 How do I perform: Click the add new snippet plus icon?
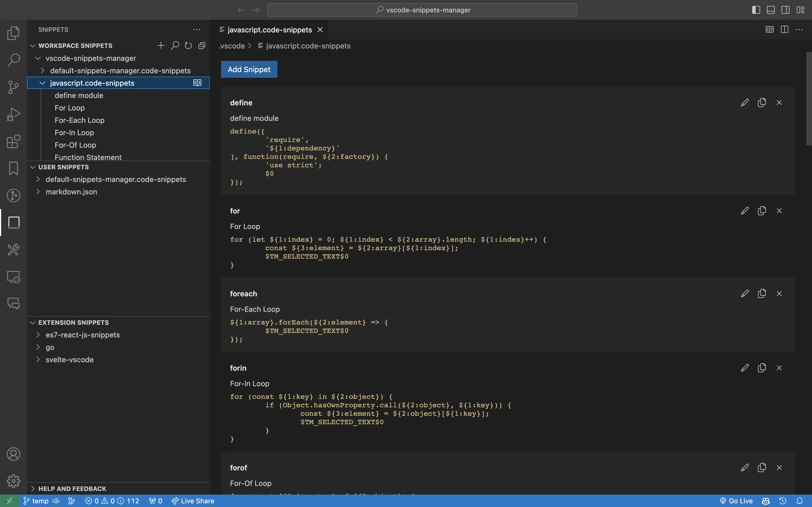click(x=161, y=46)
